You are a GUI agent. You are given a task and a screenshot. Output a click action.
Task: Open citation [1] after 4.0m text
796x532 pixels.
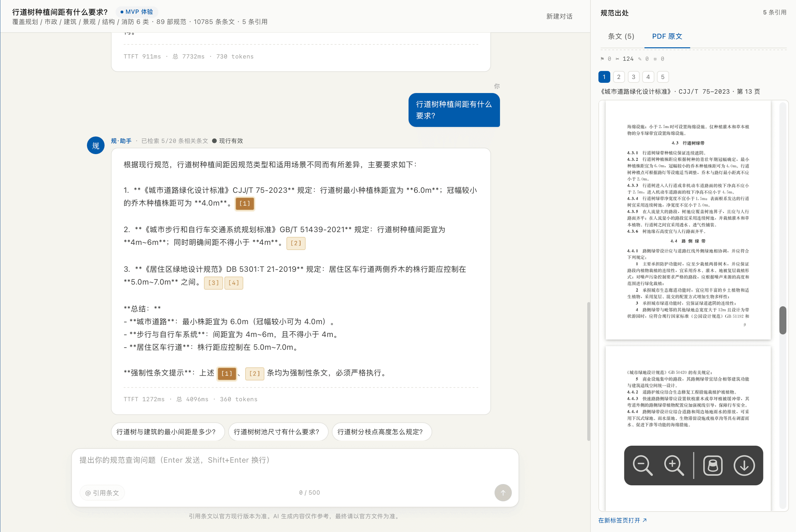point(245,204)
